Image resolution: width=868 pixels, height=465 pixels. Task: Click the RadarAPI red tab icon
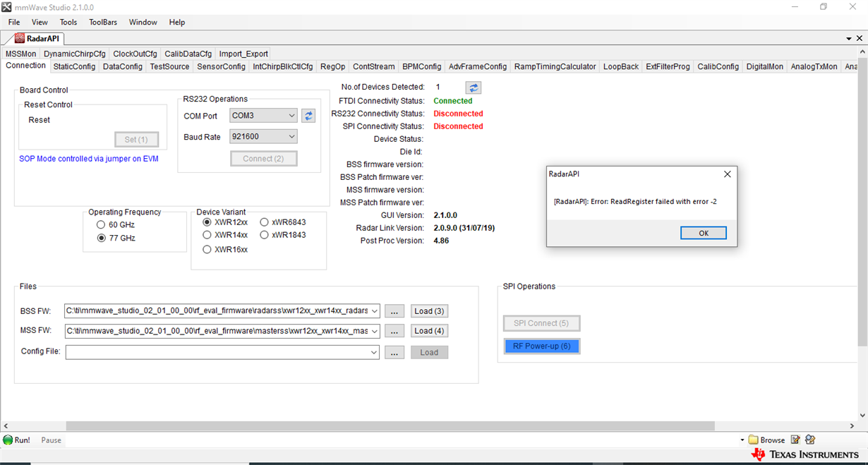pos(20,39)
